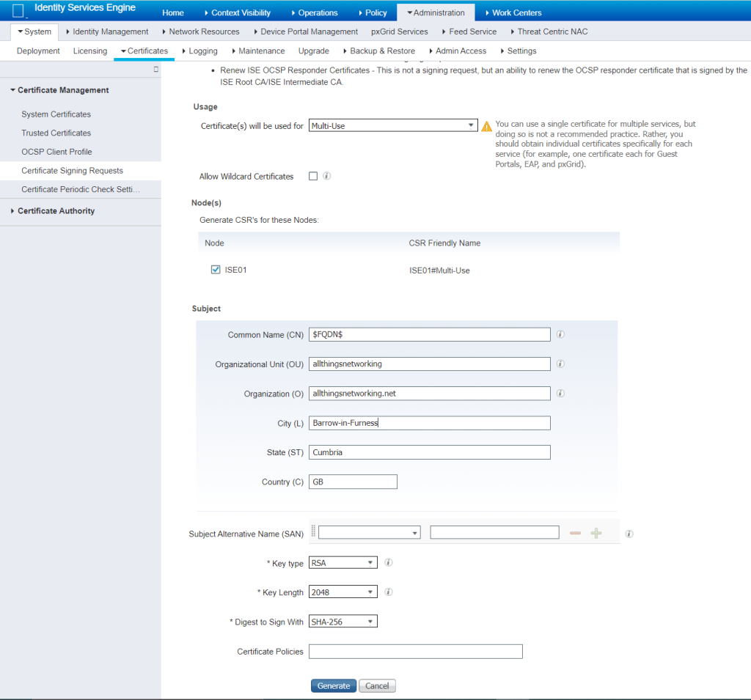The height and width of the screenshot is (700, 751).
Task: Click info icon next to Key Length
Action: coord(389,592)
